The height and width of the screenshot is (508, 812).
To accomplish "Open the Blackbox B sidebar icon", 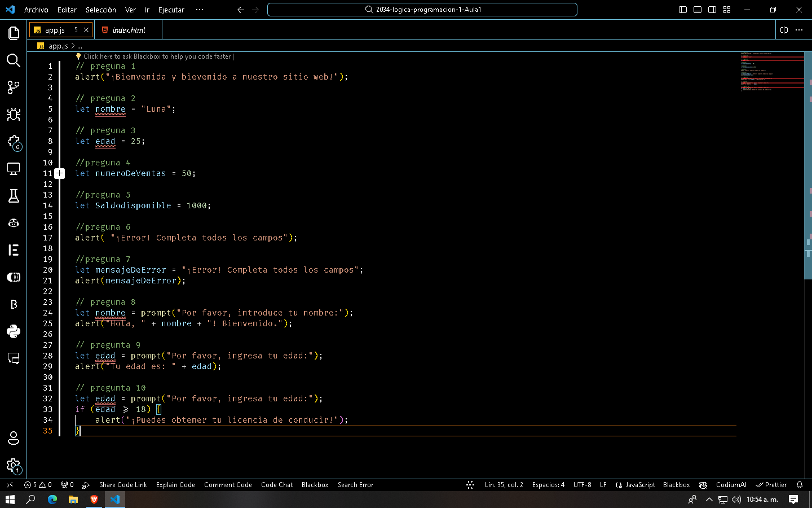I will tap(14, 304).
